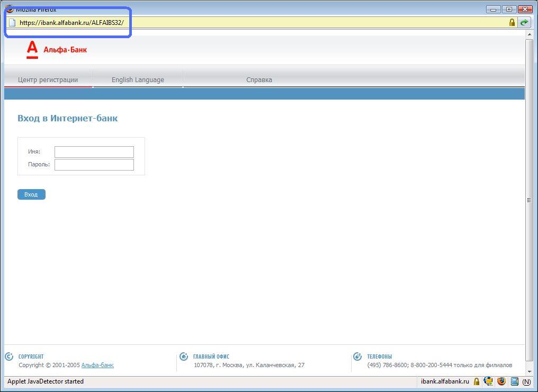Click the ТЕЛЕФОНЫ footer heading
538x392 pixels.
380,357
